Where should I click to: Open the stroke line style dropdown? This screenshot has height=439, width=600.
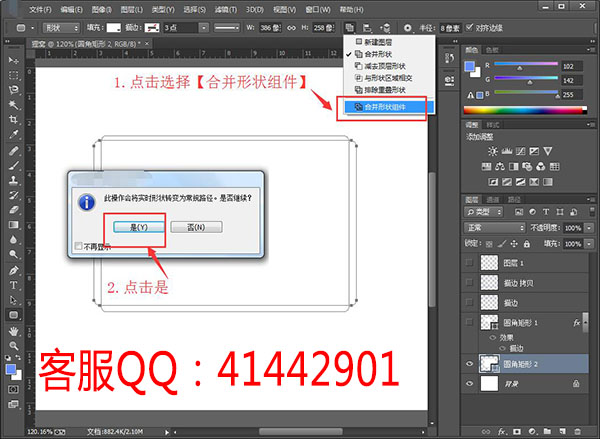click(x=227, y=28)
